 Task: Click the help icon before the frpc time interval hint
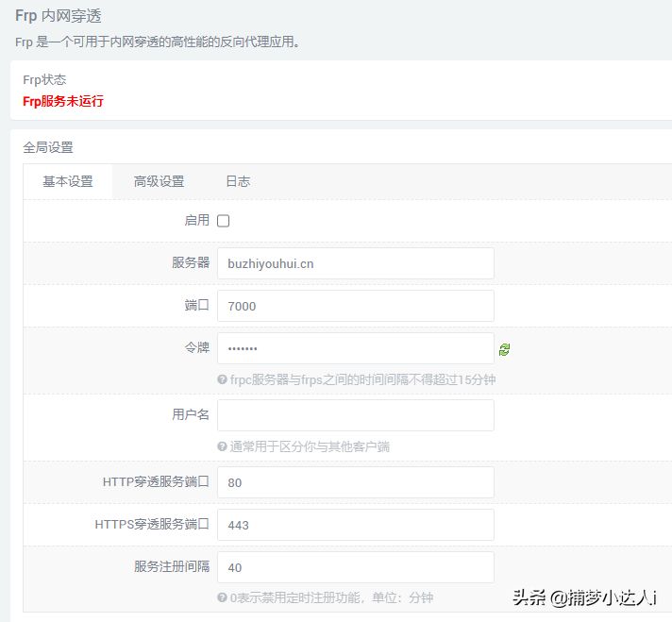(222, 379)
